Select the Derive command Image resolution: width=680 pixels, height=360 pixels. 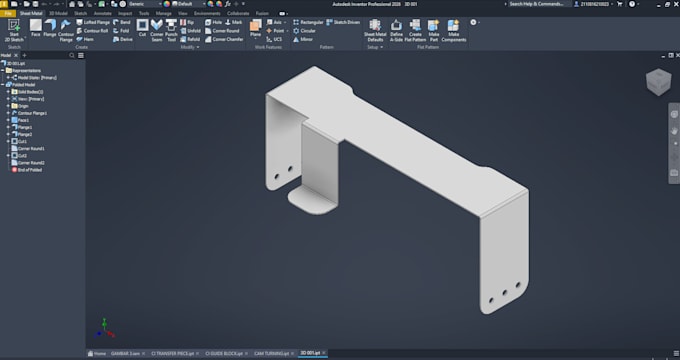click(x=123, y=39)
